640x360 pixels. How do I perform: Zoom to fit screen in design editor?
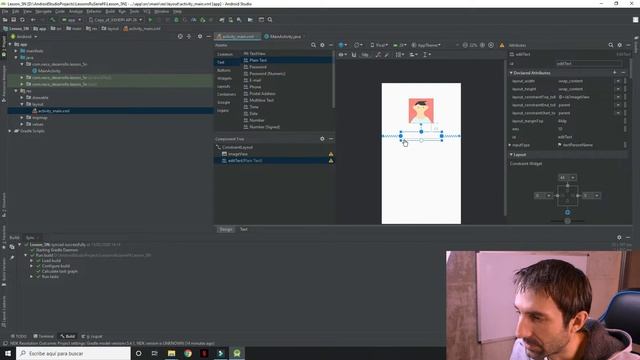(491, 45)
